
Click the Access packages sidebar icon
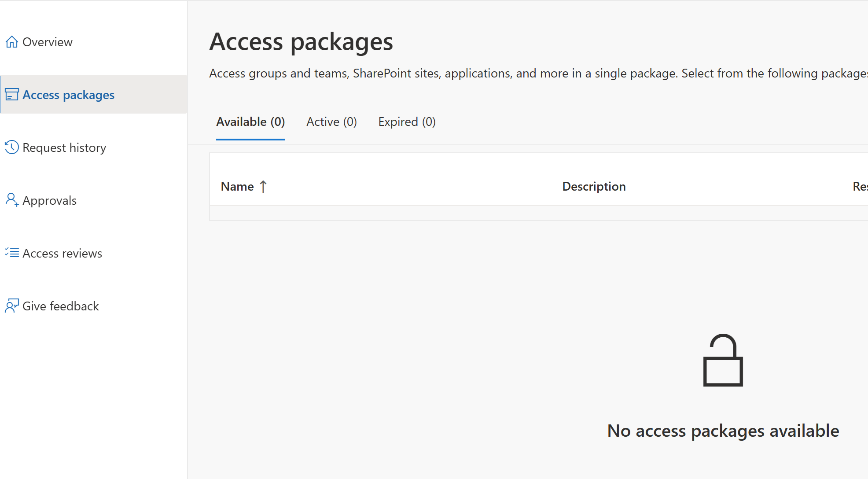[x=12, y=95]
